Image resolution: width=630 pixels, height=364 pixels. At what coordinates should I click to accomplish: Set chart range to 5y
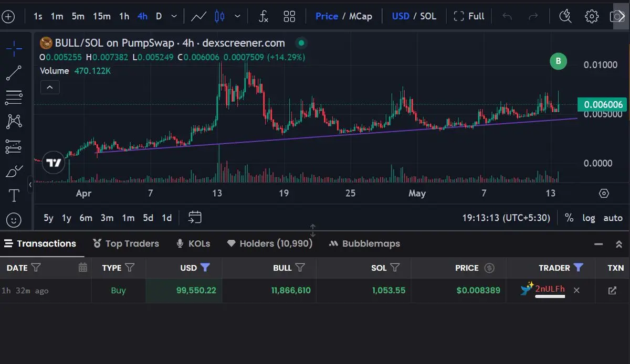click(x=48, y=218)
